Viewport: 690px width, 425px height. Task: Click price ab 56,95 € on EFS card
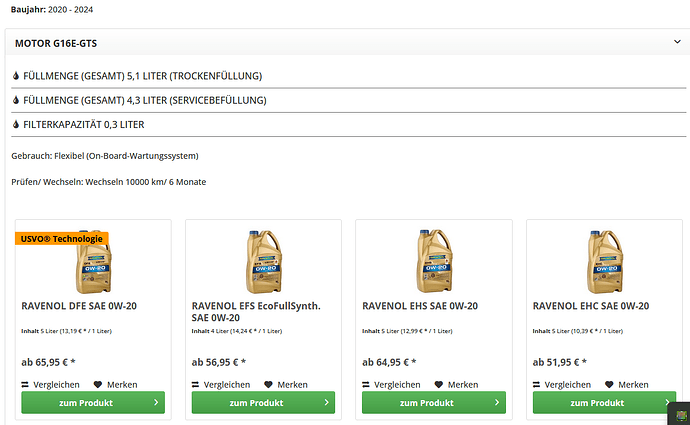(x=219, y=363)
